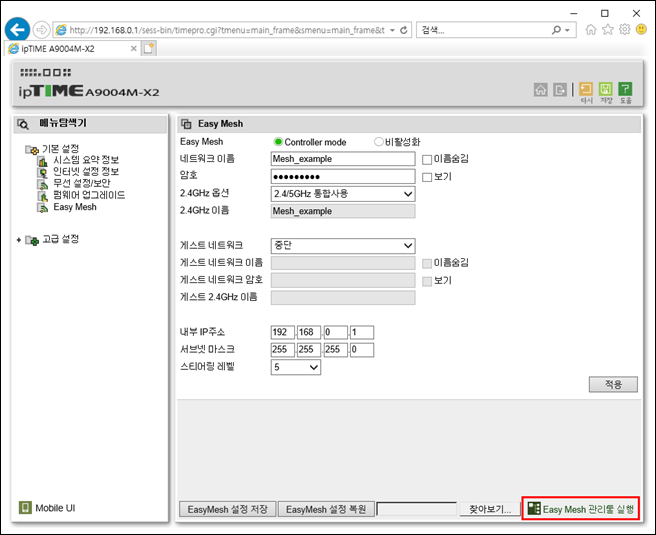
Task: Click the 네트워크 이름 input field
Action: pyautogui.click(x=343, y=159)
